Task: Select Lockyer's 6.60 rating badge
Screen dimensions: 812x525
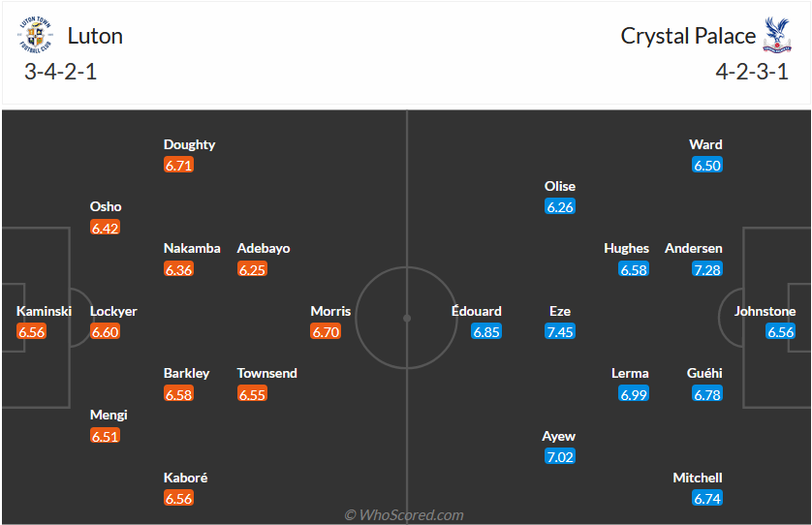Action: (x=105, y=332)
